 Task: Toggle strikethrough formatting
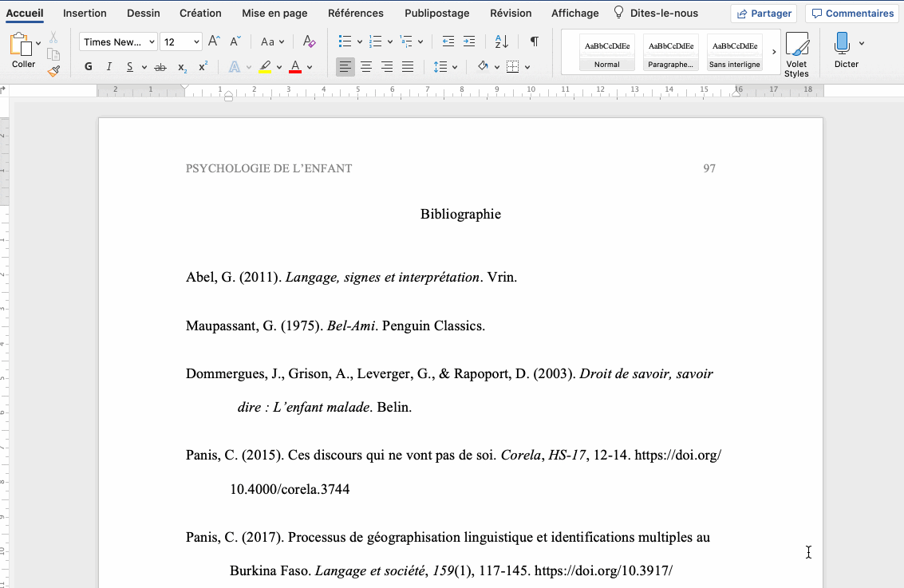[160, 67]
